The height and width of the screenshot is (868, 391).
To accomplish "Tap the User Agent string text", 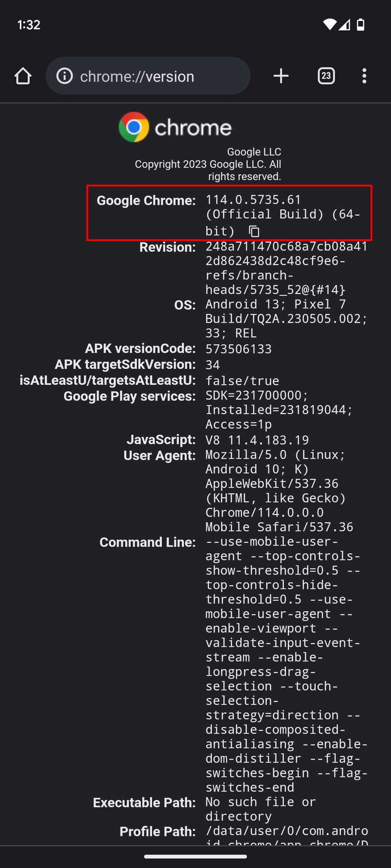I will (275, 491).
